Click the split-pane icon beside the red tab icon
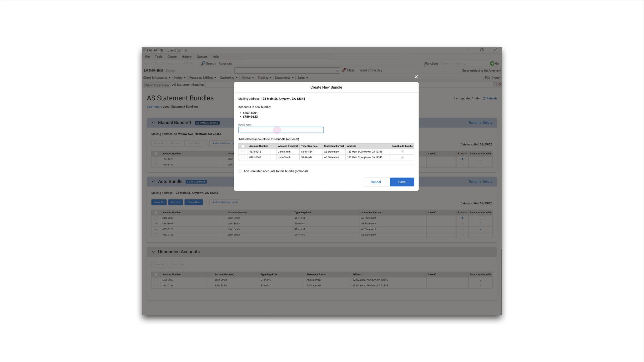The height and width of the screenshot is (362, 644). (495, 84)
